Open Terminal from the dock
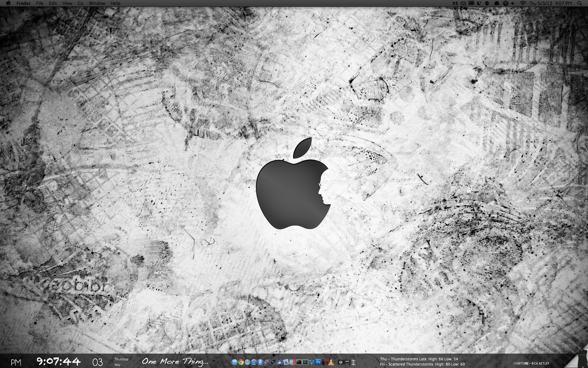The width and height of the screenshot is (588, 368). (x=299, y=362)
